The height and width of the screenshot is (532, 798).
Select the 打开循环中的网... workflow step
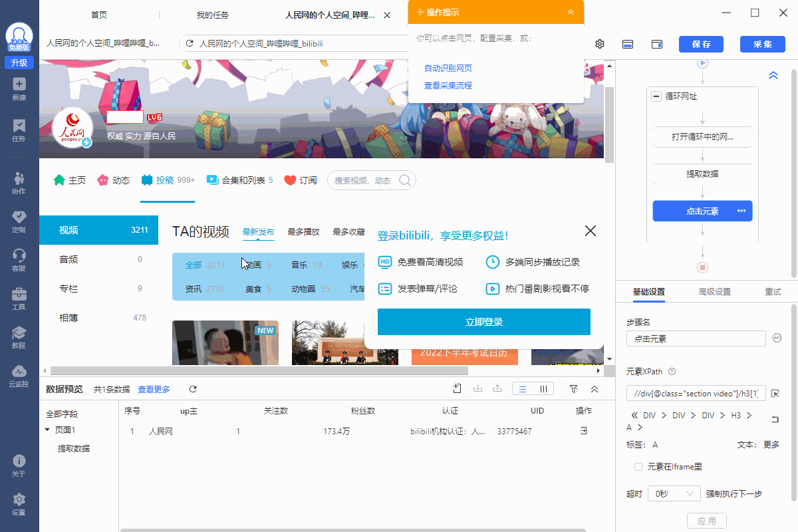(702, 137)
